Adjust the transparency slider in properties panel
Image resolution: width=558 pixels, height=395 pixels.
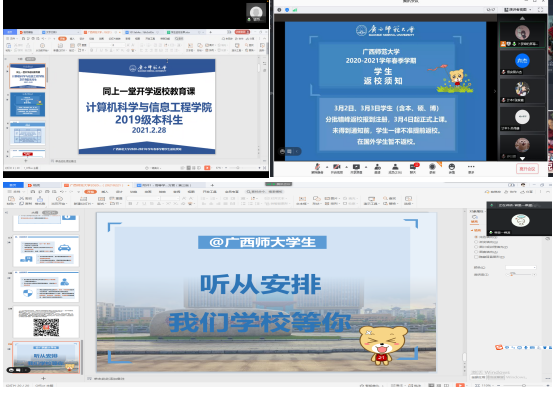(x=520, y=274)
